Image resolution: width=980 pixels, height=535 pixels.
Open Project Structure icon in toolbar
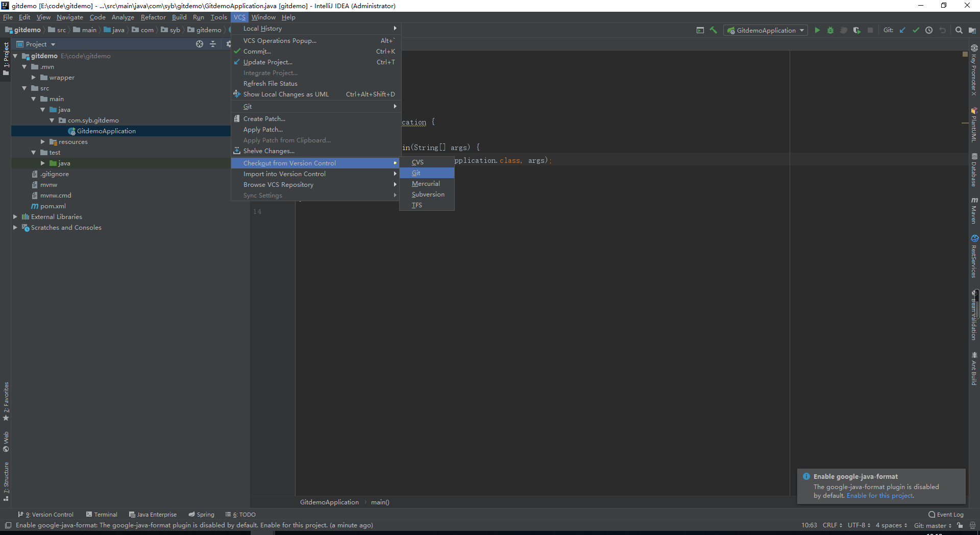coord(972,31)
